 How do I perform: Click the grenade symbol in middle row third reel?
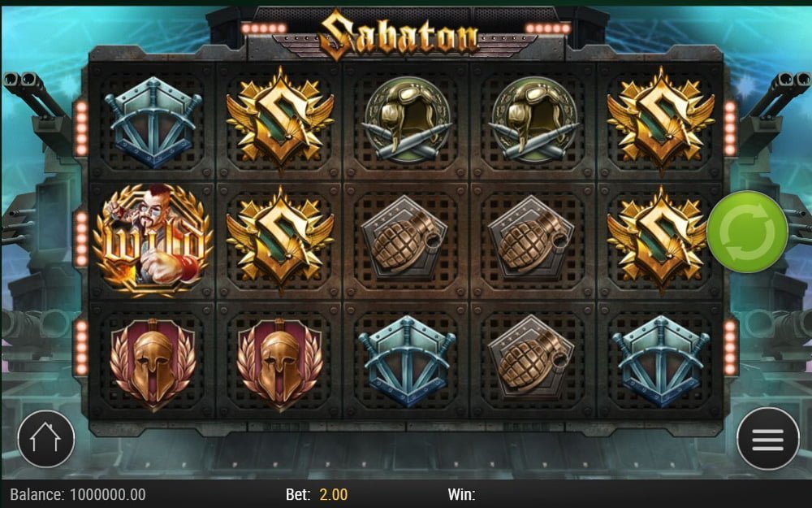click(404, 240)
